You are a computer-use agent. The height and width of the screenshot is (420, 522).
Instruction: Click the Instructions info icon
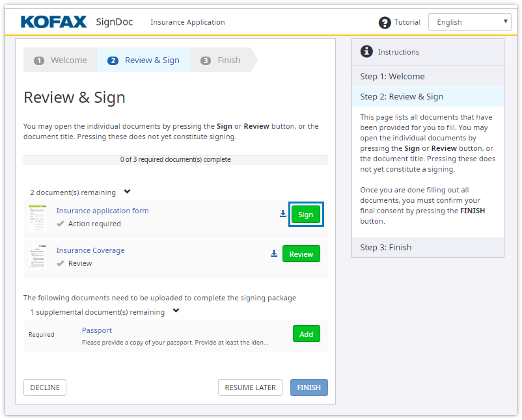click(x=366, y=51)
